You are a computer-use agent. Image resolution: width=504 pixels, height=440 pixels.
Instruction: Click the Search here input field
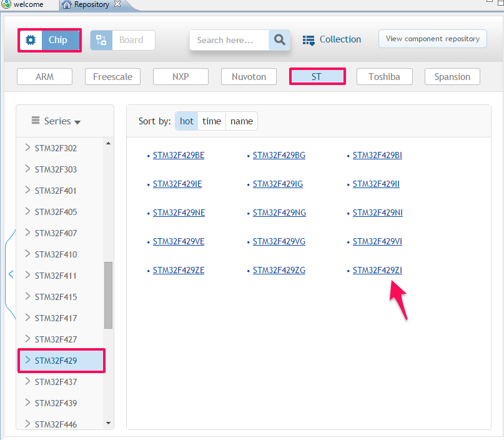(229, 40)
